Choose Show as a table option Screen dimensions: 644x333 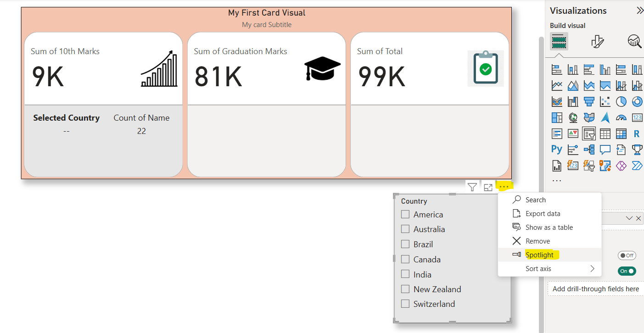click(549, 227)
